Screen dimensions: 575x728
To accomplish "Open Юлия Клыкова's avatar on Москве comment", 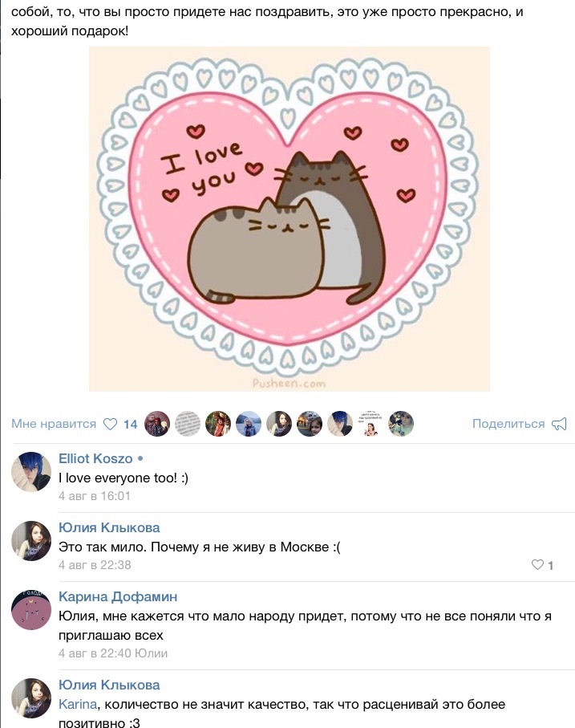I will tap(31, 540).
